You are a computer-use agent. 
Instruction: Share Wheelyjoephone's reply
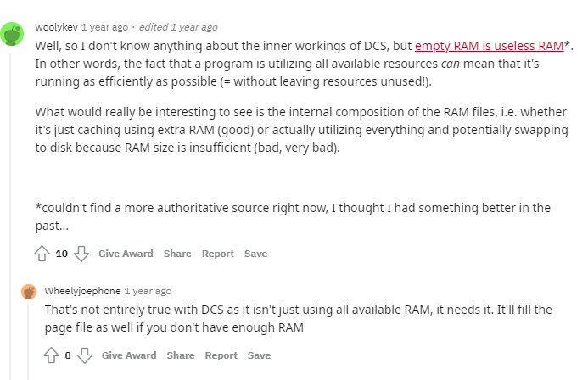pos(181,355)
